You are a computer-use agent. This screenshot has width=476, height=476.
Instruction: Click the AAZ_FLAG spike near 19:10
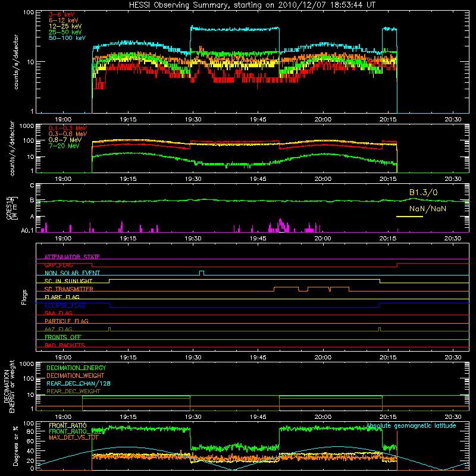[x=109, y=329]
